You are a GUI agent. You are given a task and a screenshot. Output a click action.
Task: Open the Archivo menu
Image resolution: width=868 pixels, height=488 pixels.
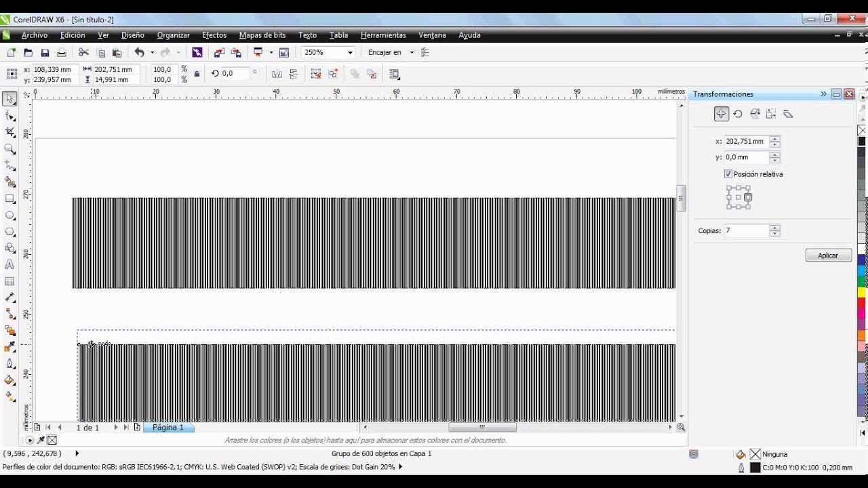tap(35, 35)
